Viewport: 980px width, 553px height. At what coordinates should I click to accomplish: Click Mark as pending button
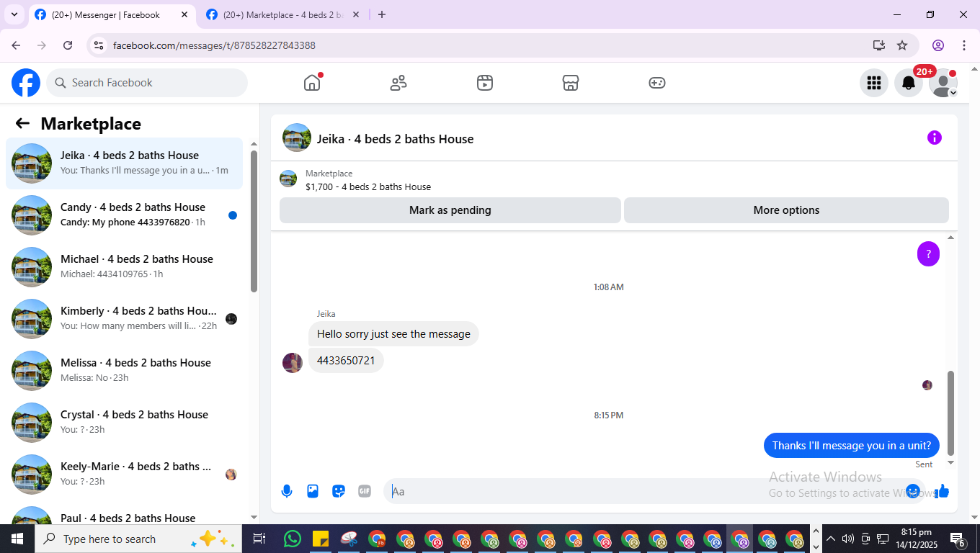tap(450, 210)
